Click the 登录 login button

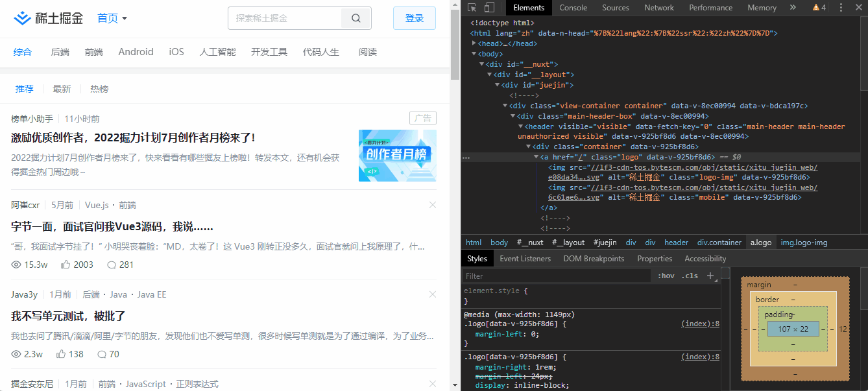click(x=415, y=18)
